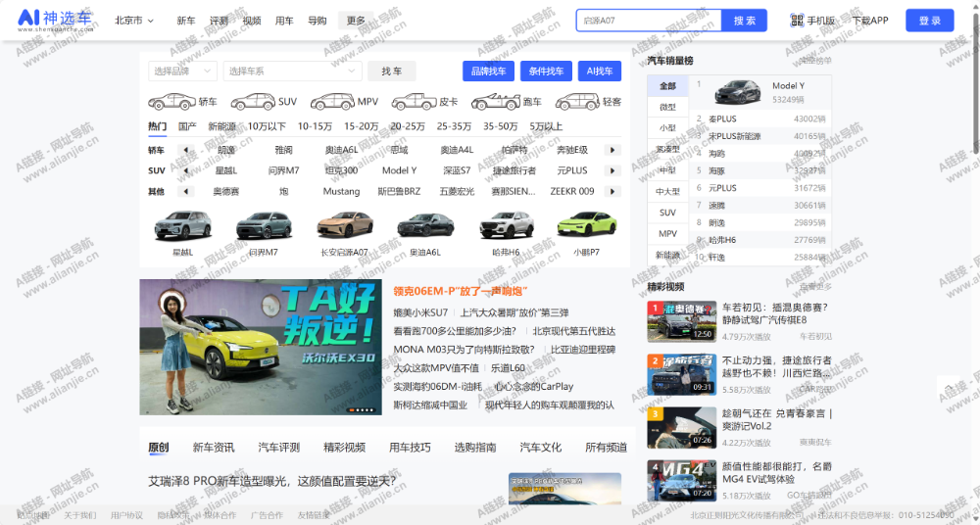This screenshot has height=525, width=980.
Task: Open the 媲美小米SU7 news link
Action: click(x=420, y=313)
